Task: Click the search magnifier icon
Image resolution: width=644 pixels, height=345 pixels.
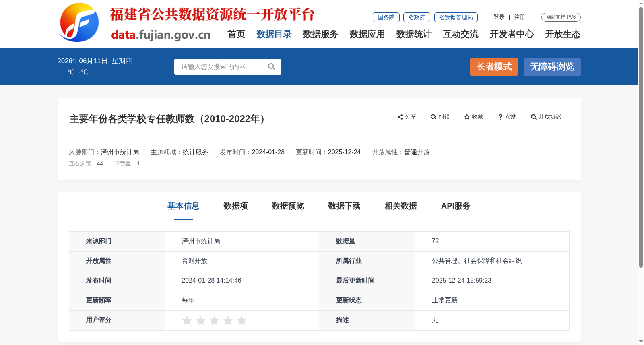Action: [x=272, y=67]
